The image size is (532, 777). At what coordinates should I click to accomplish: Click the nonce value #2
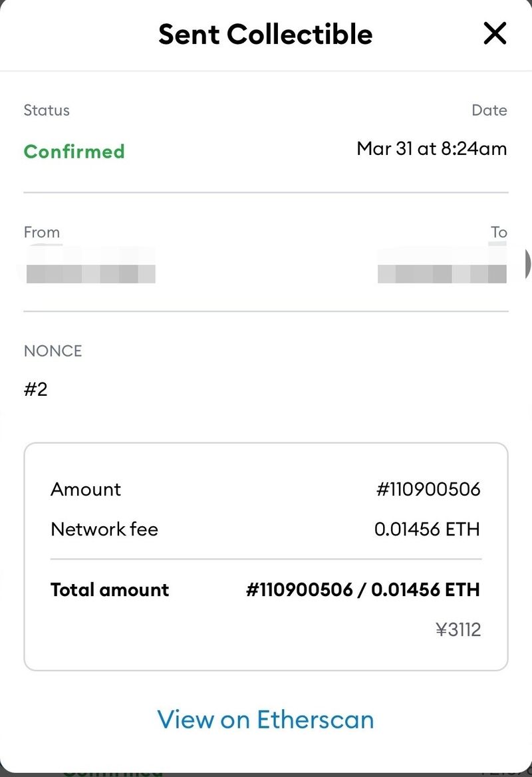(x=36, y=389)
